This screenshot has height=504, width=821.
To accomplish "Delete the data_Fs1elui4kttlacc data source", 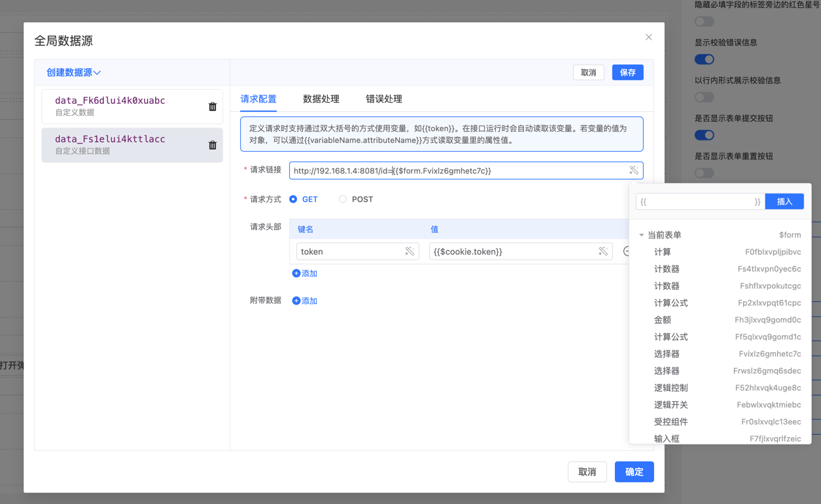I will (x=213, y=145).
